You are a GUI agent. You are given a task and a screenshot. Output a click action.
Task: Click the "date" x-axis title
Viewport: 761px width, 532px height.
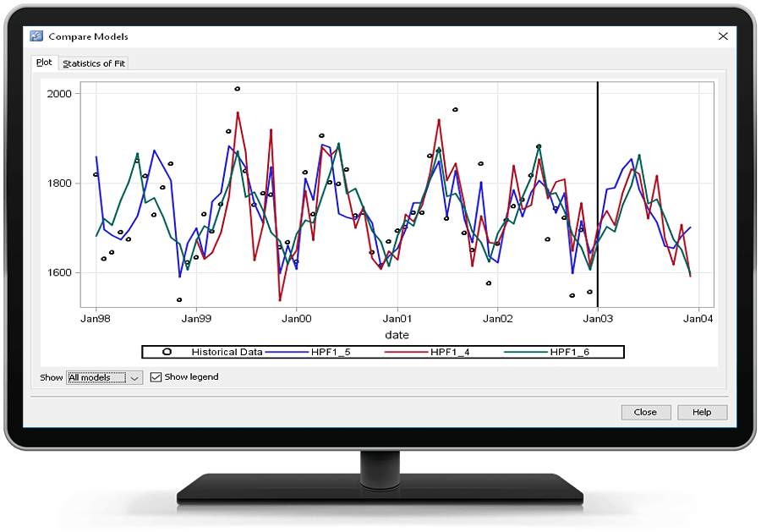[x=397, y=335]
